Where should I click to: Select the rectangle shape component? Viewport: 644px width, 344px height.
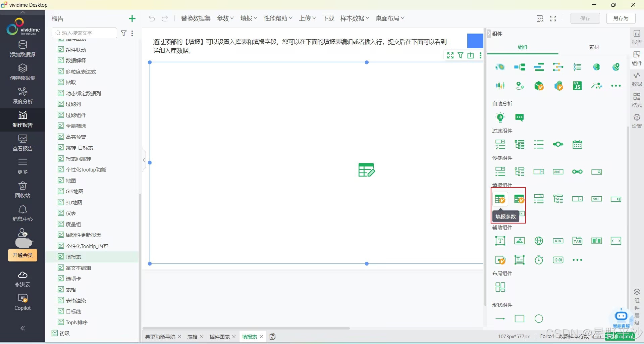point(519,318)
